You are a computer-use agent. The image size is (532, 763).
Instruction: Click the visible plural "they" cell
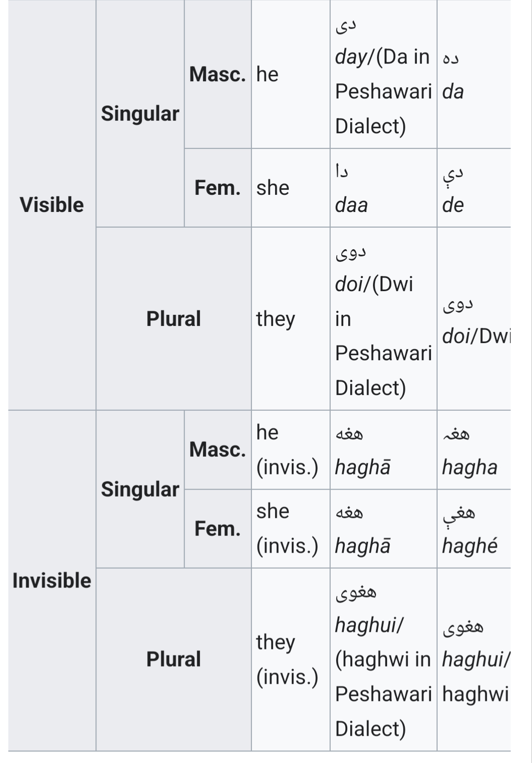point(290,318)
